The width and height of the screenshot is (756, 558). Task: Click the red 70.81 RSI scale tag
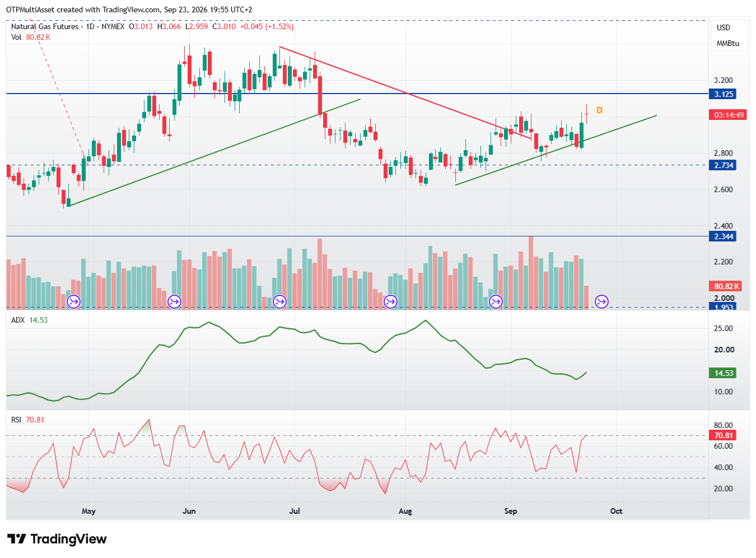click(724, 435)
